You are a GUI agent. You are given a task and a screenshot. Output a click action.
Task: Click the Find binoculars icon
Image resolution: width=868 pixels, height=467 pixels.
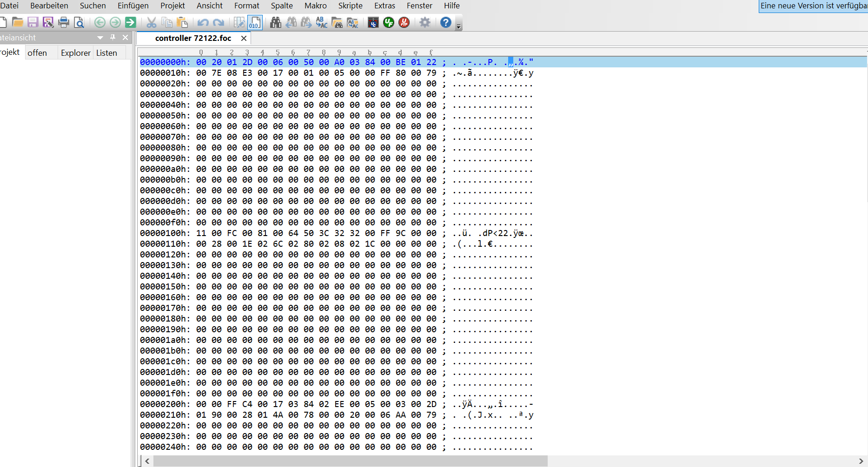[x=276, y=22]
